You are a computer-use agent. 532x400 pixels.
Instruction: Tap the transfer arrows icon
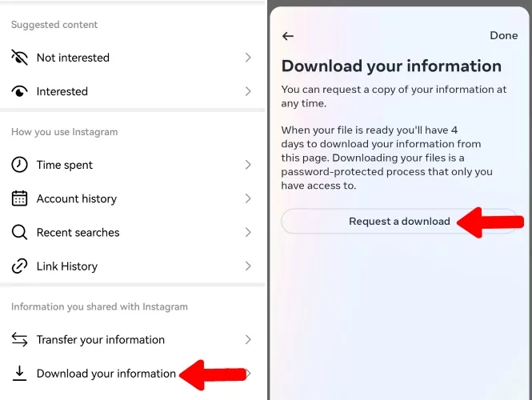click(x=20, y=339)
